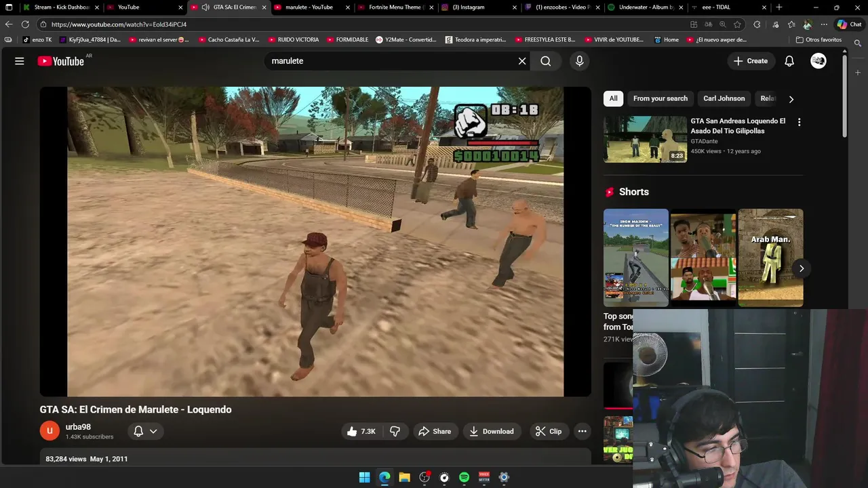
Task: Select the All filter chip
Action: [x=613, y=99]
